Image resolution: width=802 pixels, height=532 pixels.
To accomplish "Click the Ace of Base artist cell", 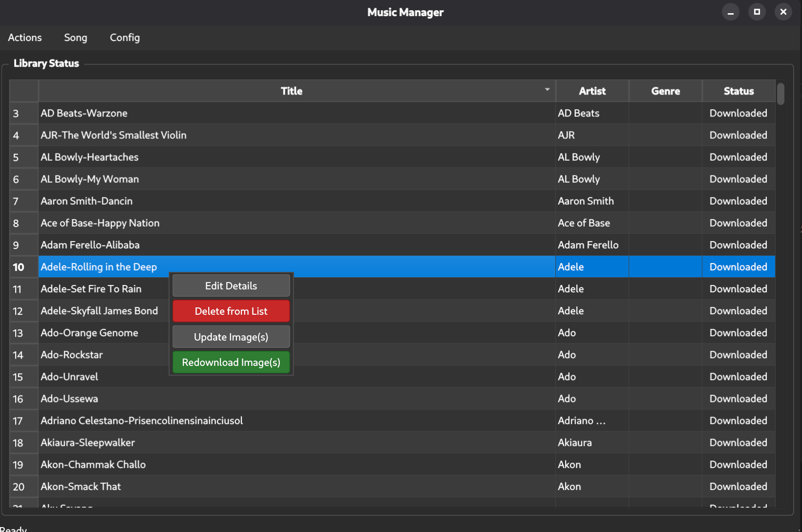I will pos(584,223).
